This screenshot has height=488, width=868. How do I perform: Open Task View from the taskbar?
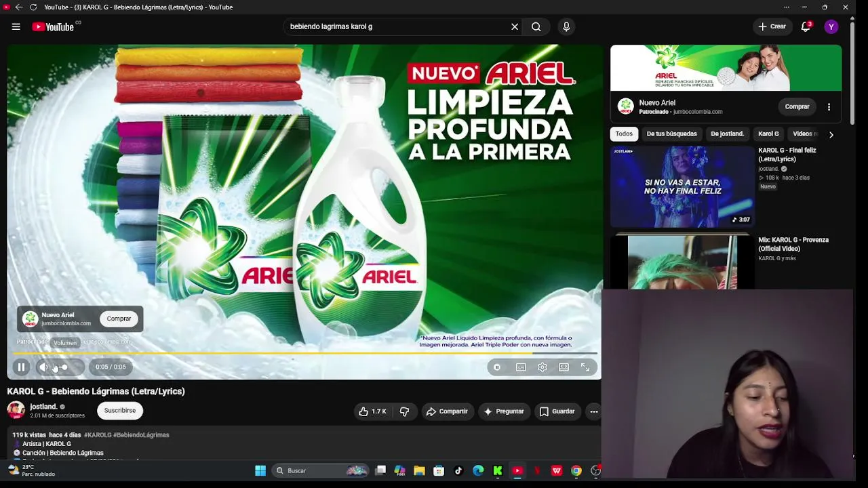[x=380, y=470]
